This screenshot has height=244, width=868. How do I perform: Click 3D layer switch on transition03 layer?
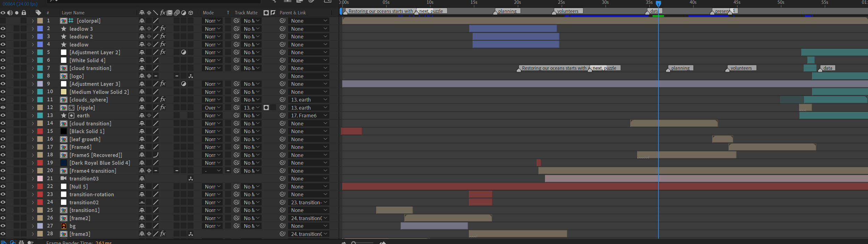coord(191,178)
